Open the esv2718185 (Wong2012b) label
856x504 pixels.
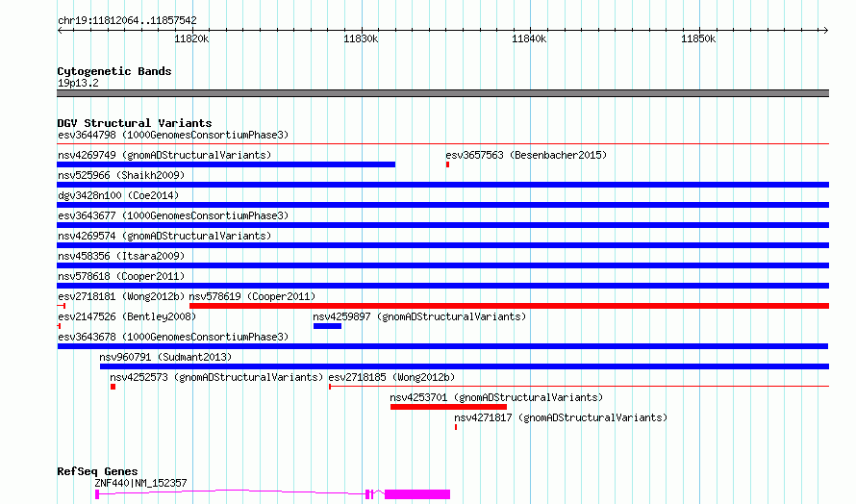[x=391, y=377]
